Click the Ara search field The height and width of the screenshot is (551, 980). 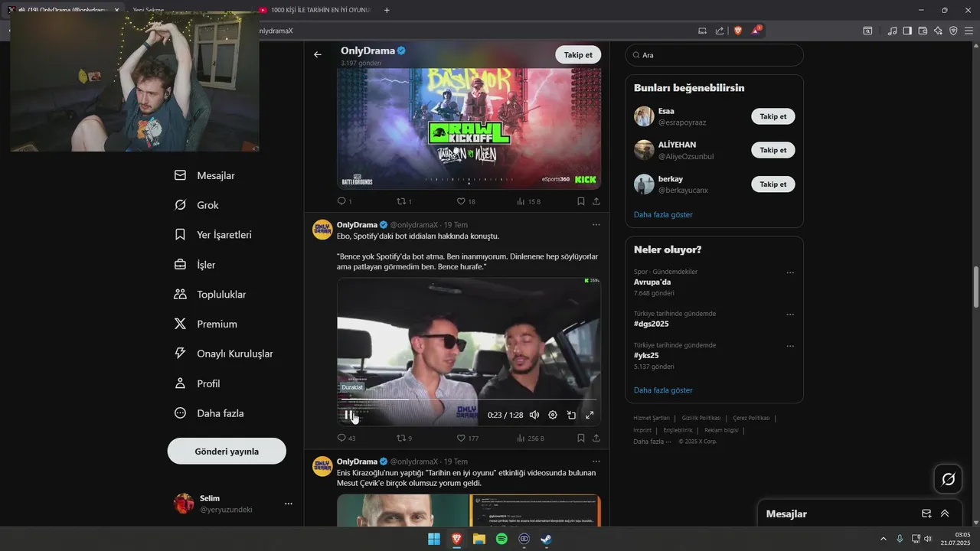(714, 55)
